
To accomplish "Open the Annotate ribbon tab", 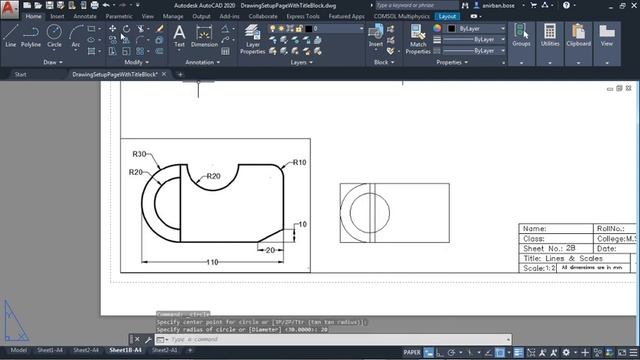I will (x=85, y=16).
